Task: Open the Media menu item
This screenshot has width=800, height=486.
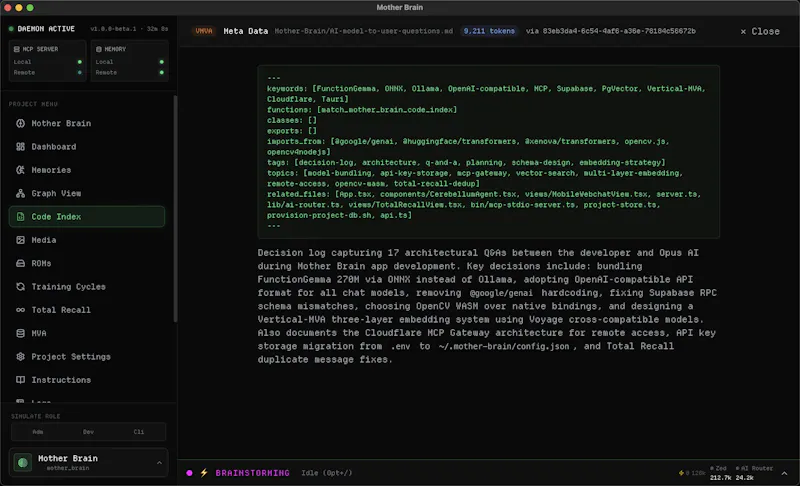Action: point(87,240)
